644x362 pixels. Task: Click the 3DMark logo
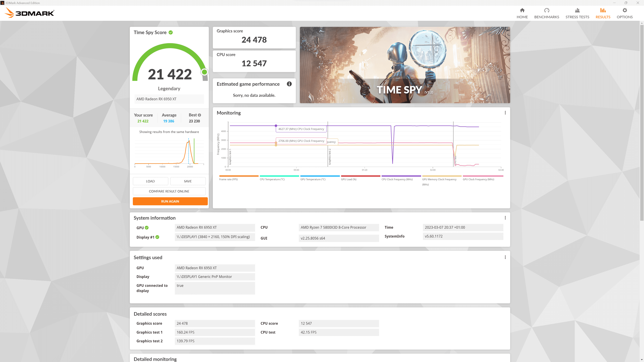click(x=30, y=13)
